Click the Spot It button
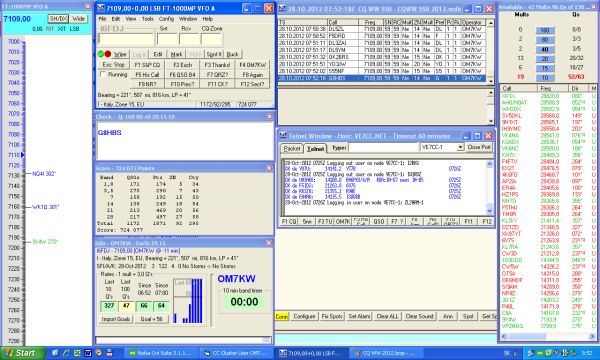Screen dimensions: 600x360 coord(214,54)
